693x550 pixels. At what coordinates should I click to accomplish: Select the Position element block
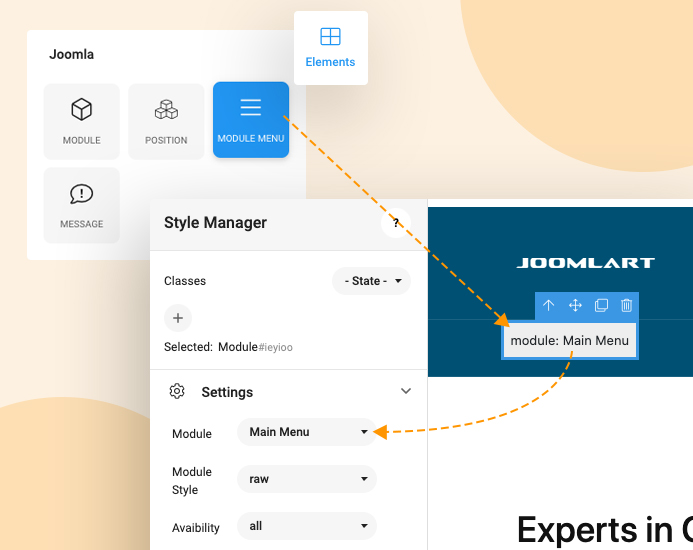(166, 121)
